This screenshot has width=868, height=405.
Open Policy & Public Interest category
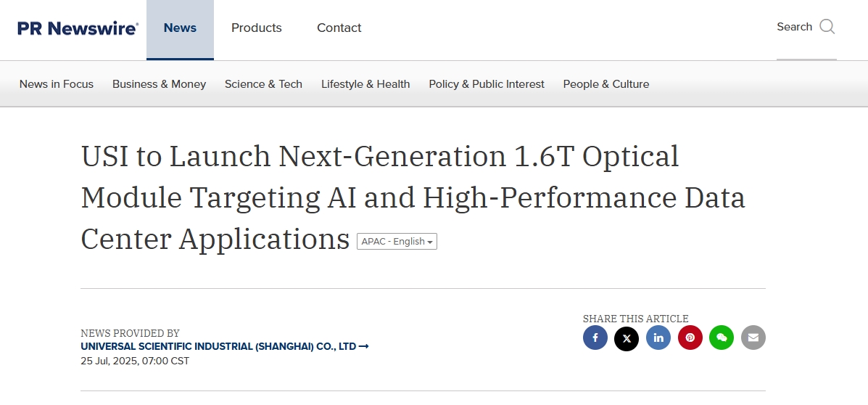pos(487,84)
